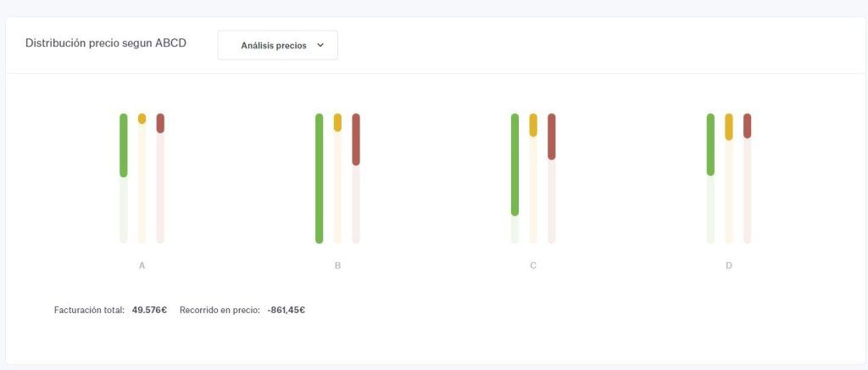The image size is (868, 370).
Task: Click the Facturación total value 49.576€
Action: [149, 311]
